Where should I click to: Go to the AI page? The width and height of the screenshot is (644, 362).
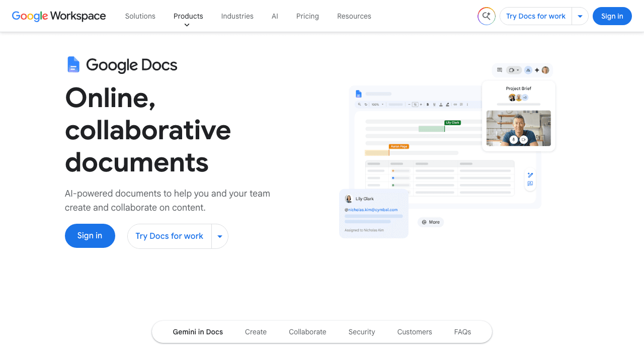(275, 16)
